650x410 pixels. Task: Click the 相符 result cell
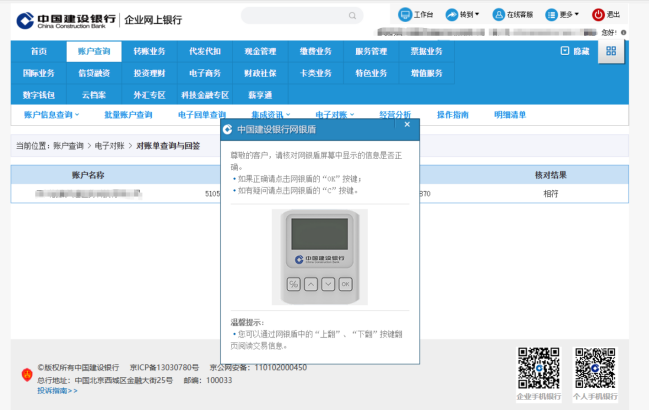(x=551, y=194)
